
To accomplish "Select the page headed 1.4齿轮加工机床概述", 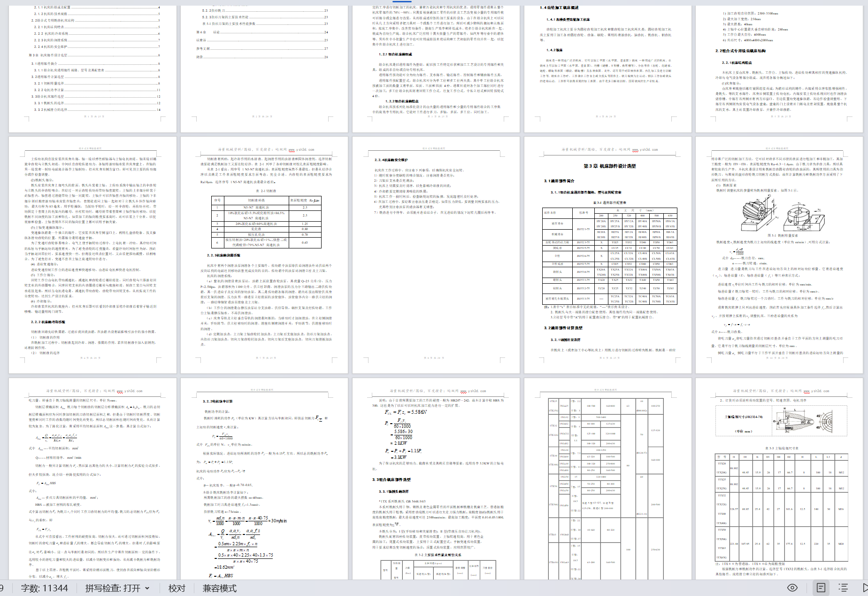I will point(609,69).
